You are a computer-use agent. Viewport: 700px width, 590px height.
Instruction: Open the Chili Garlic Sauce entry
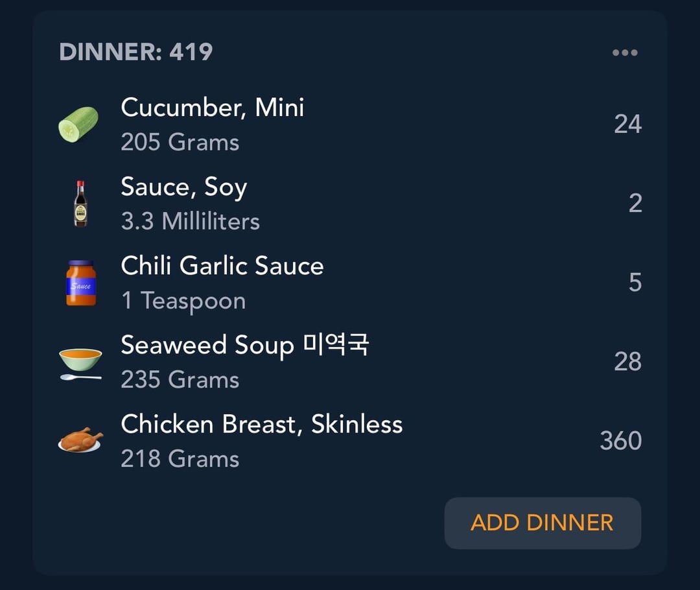click(222, 266)
